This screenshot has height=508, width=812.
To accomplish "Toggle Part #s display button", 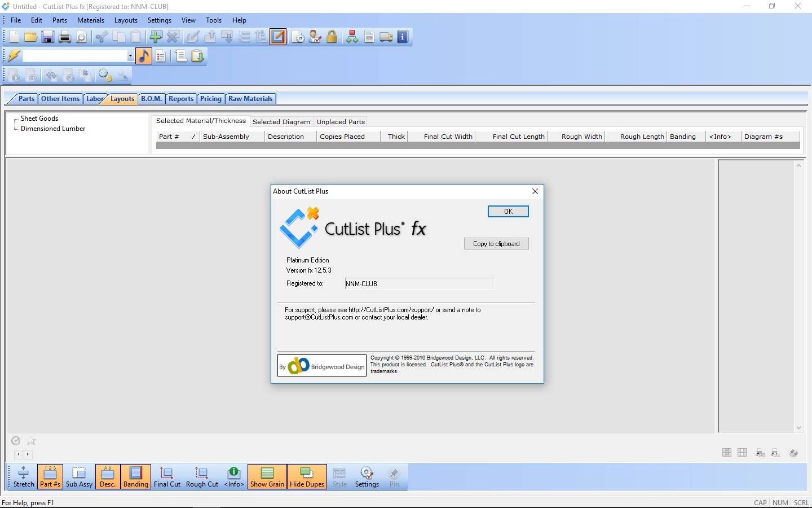I will point(50,477).
